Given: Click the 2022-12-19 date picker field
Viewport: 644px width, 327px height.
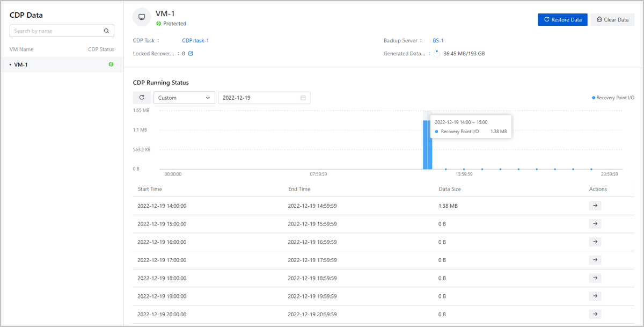Looking at the screenshot, I should tap(264, 98).
